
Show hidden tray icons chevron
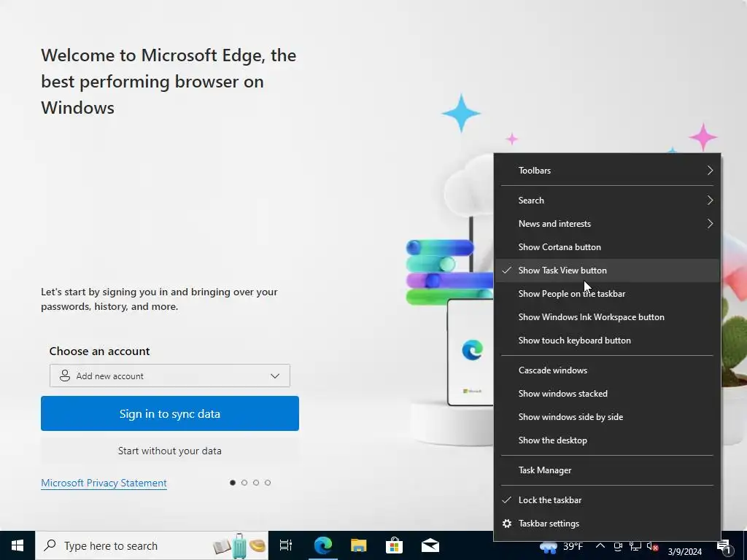point(600,545)
